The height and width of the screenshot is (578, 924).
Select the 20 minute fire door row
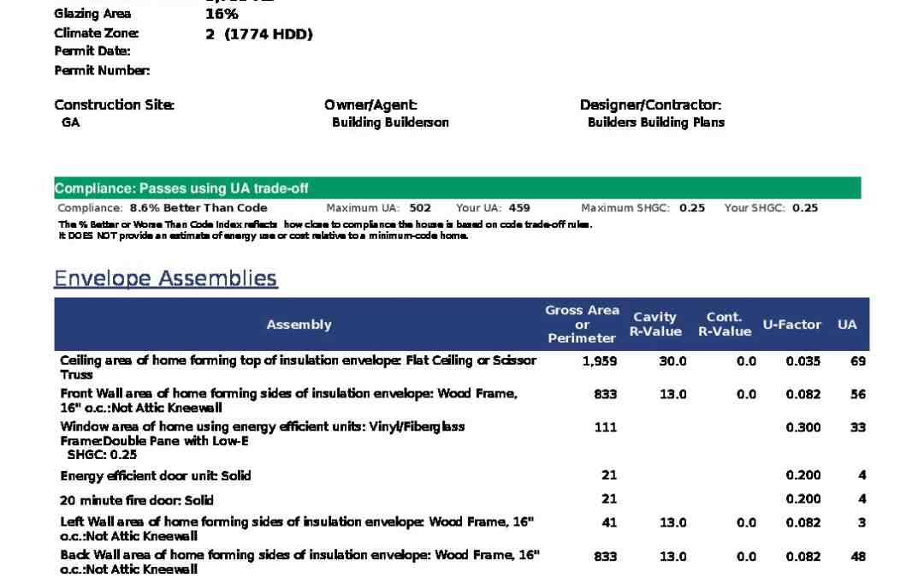click(x=136, y=500)
